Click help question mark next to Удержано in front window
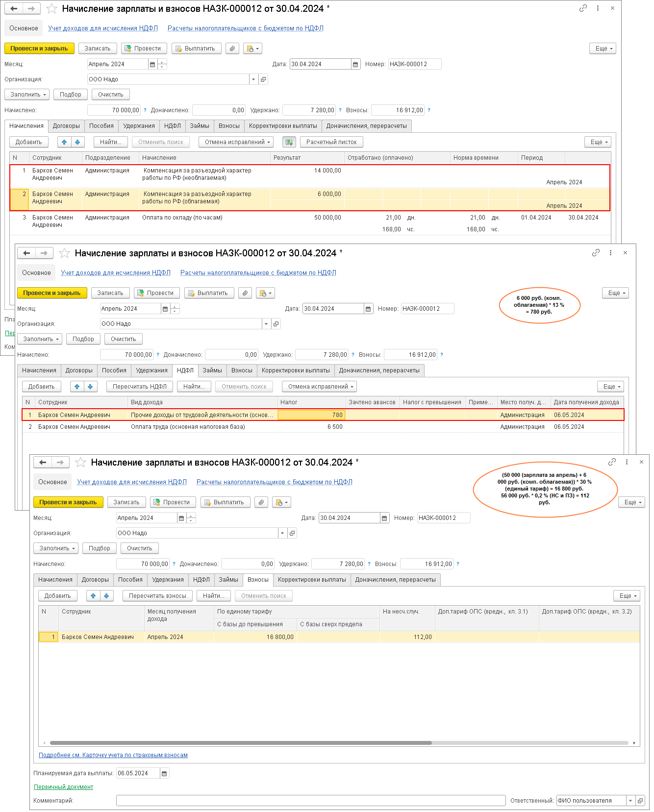Viewport: 654px width, 812px height. tap(369, 564)
